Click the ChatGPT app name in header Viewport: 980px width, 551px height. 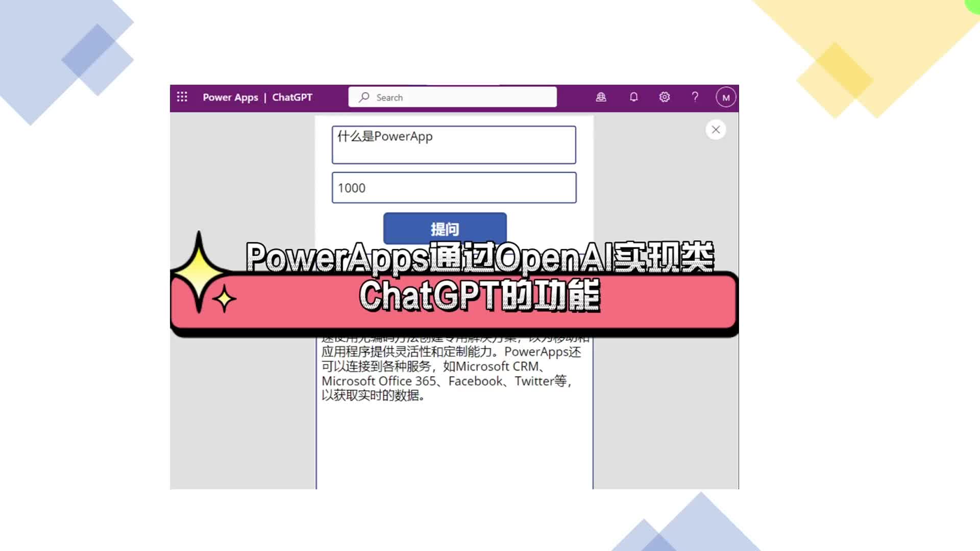click(x=292, y=97)
